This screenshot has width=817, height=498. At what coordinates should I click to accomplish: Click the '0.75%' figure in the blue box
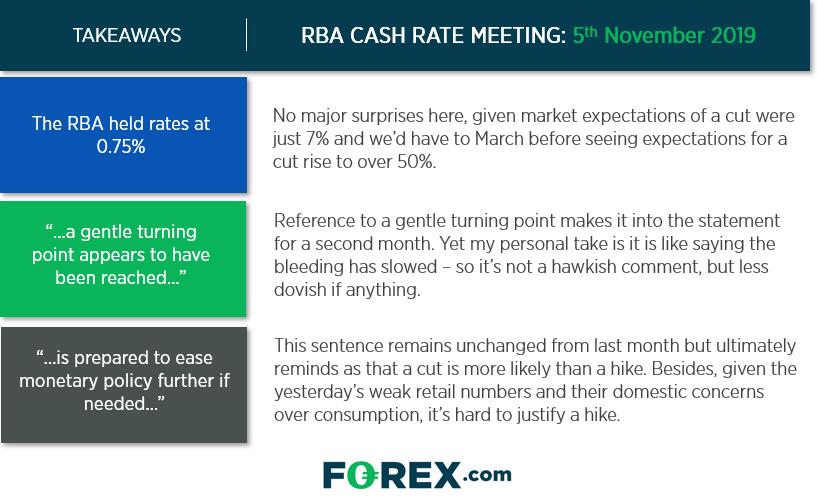tap(124, 147)
